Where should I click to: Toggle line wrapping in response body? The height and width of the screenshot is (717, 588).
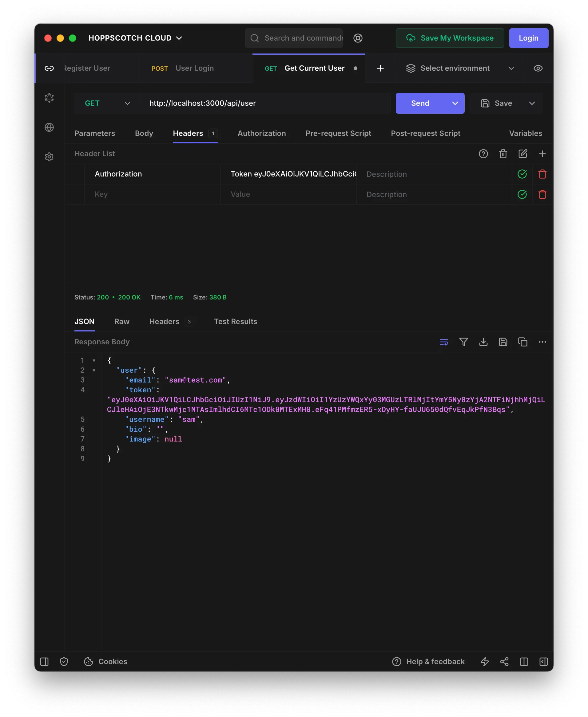444,342
